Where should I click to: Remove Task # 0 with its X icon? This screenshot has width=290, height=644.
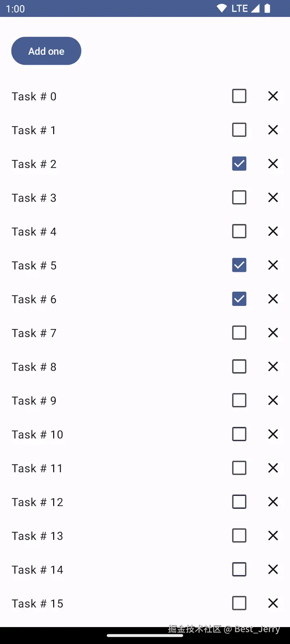tap(273, 96)
